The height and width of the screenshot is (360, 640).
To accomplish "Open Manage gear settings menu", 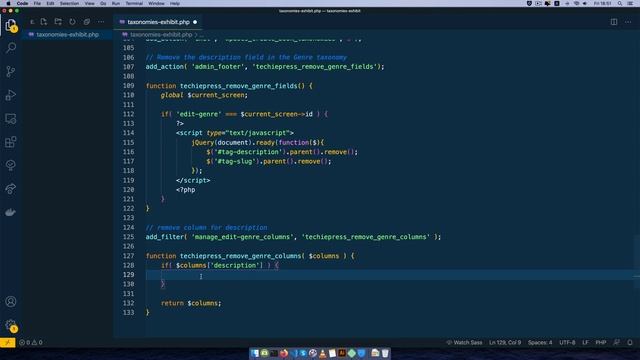I will pyautogui.click(x=11, y=325).
